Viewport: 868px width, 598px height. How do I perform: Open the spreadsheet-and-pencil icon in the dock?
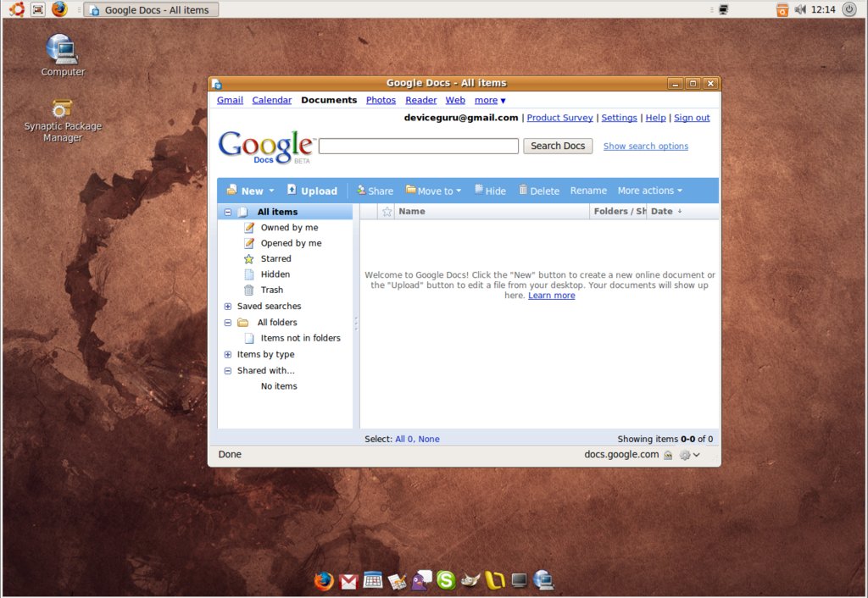tap(398, 582)
